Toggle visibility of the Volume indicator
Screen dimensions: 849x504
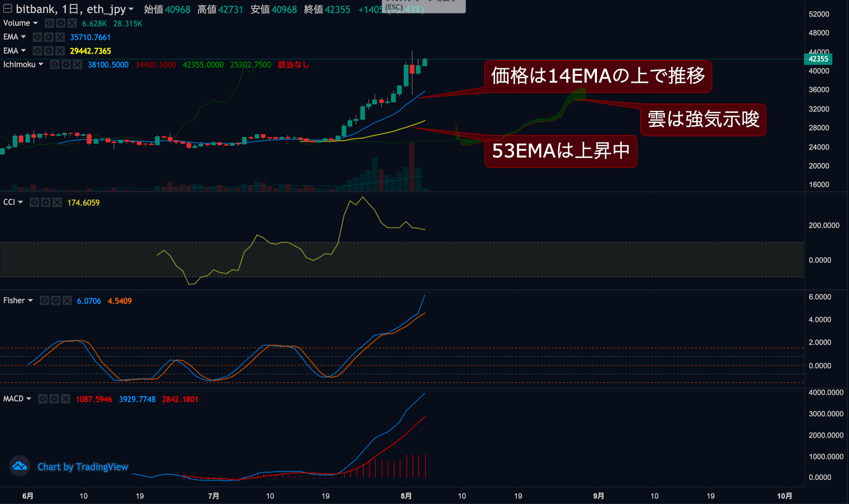48,23
